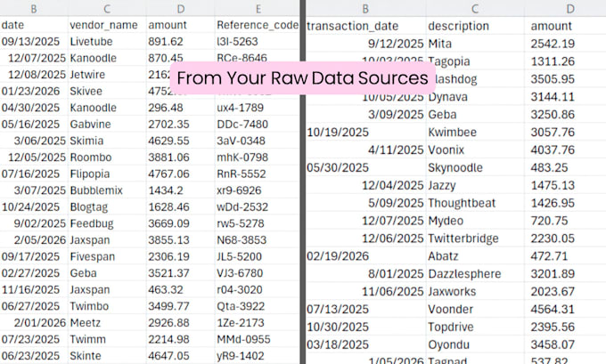
Task: Select transaction date 9/12/2025
Action: (365, 44)
